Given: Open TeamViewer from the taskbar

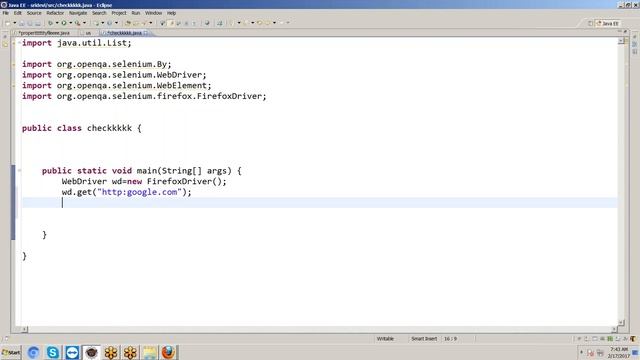Looking at the screenshot, I should point(72,352).
